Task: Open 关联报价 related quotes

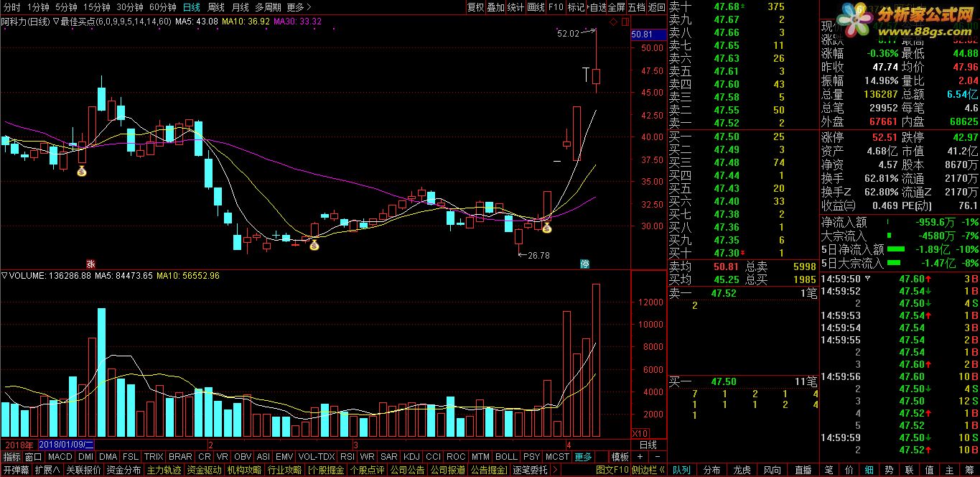Action: tap(83, 470)
